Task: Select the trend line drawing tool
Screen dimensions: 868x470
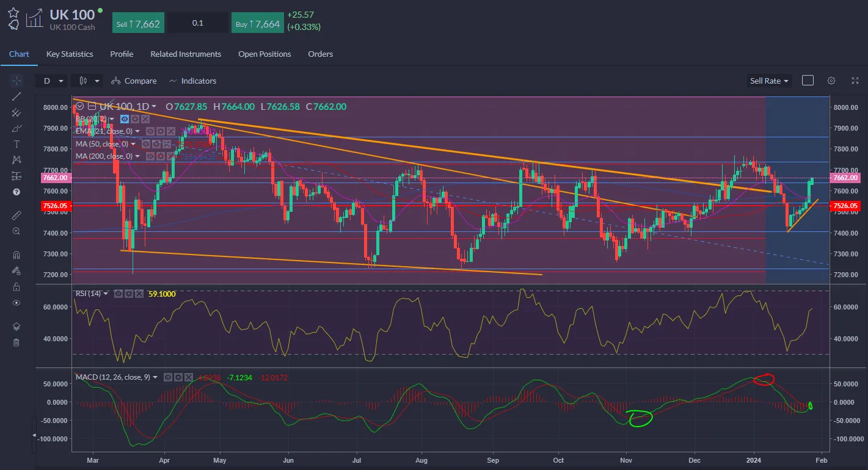Action: (16, 96)
